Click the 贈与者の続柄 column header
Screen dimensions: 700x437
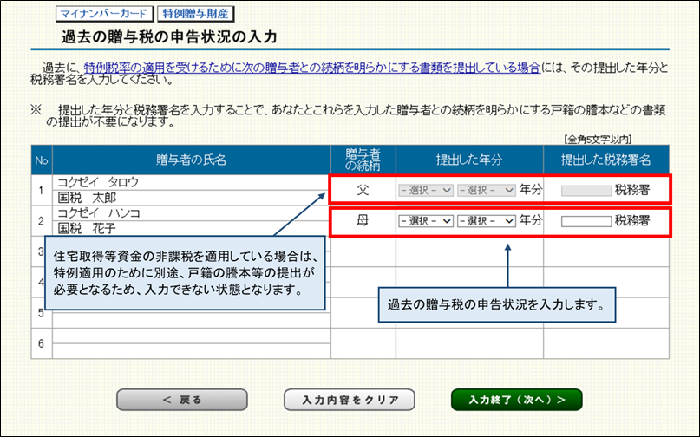click(x=363, y=159)
